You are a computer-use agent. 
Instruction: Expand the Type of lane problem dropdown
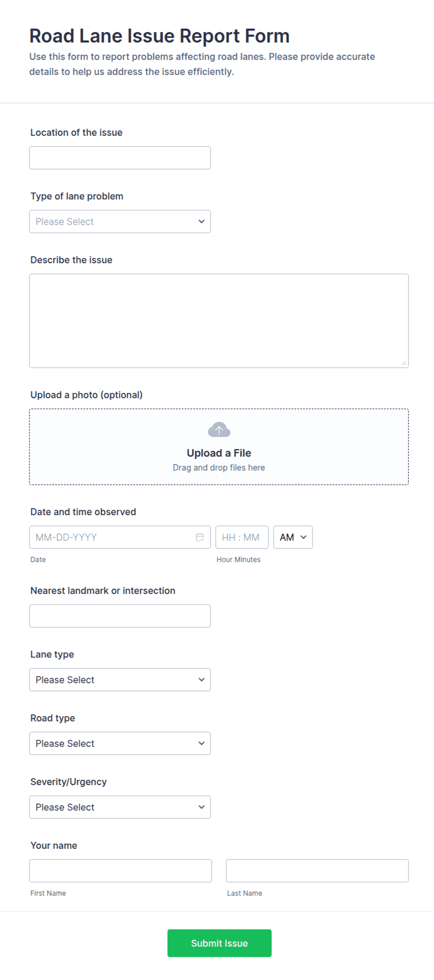pyautogui.click(x=120, y=221)
